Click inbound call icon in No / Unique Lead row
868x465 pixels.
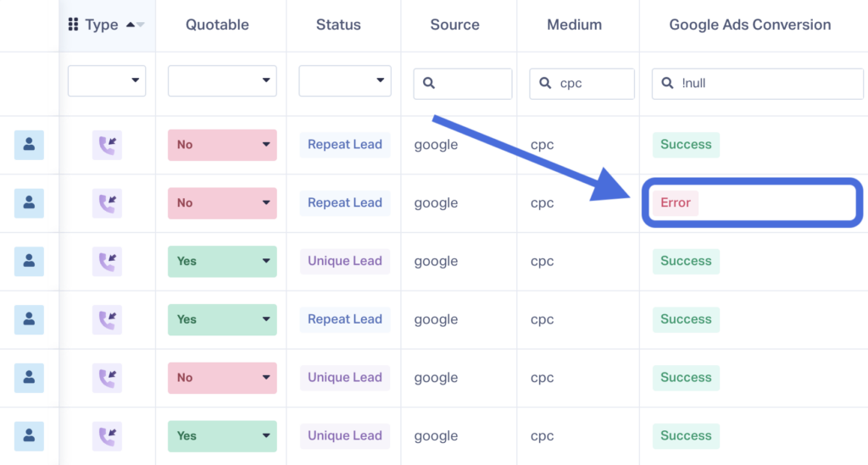107,378
